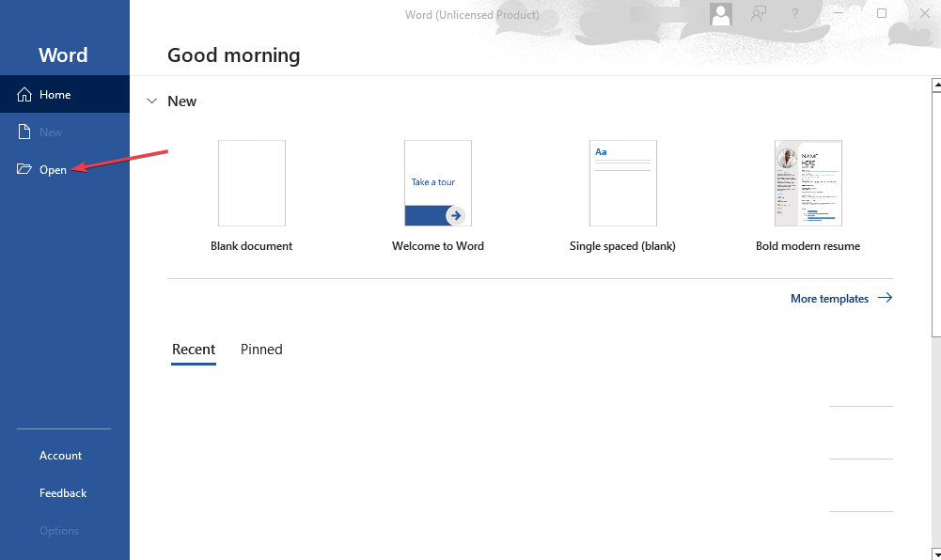941x560 pixels.
Task: Click the arrow on Take a tour thumbnail
Action: click(455, 215)
